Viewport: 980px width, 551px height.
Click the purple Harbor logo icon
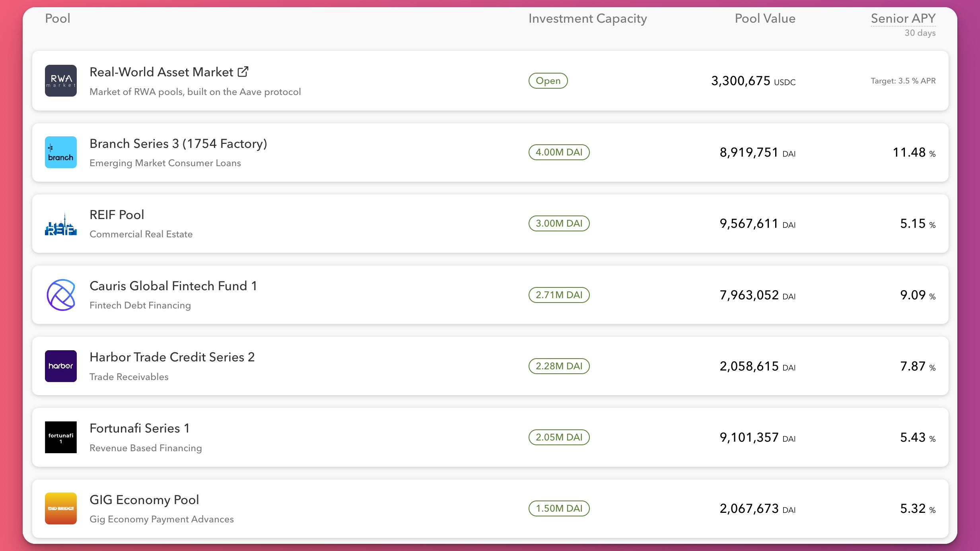click(x=60, y=366)
